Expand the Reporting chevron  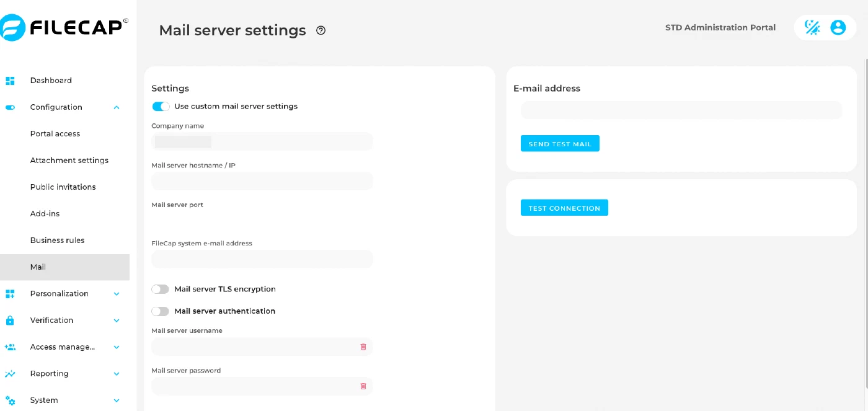117,374
